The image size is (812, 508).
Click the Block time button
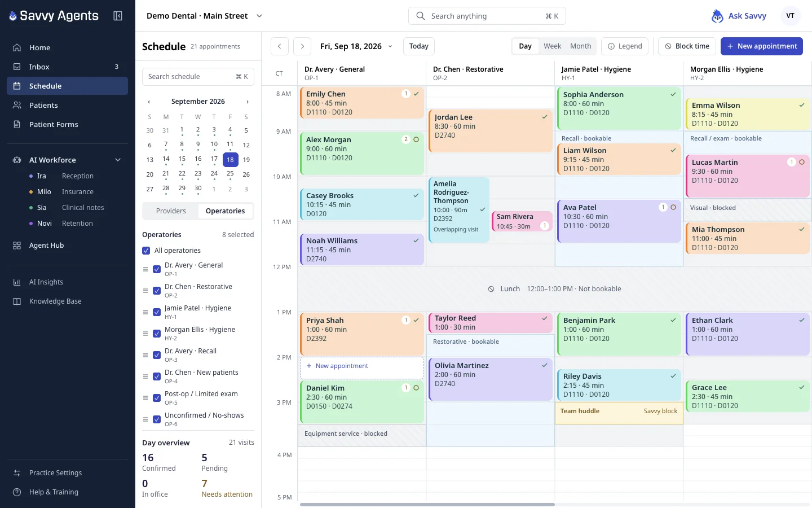pyautogui.click(x=687, y=46)
